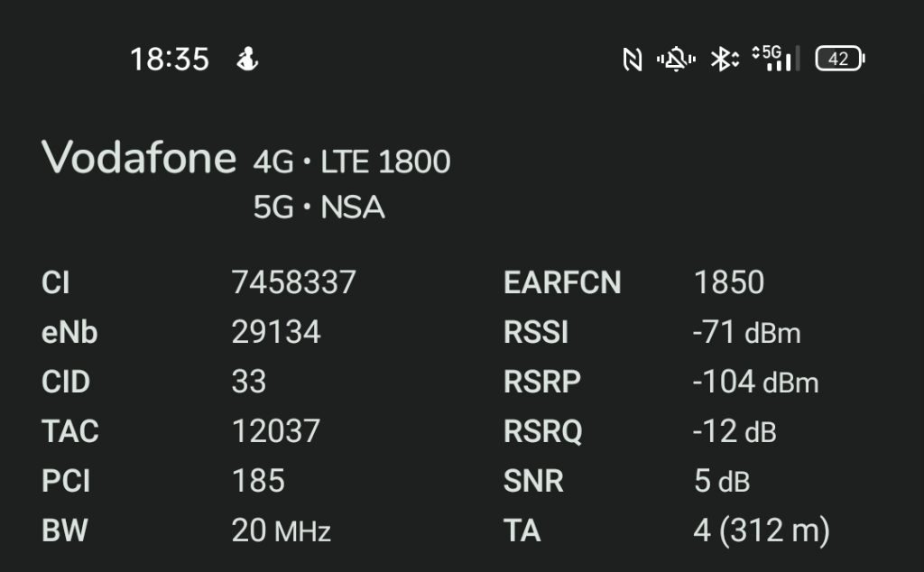Tap the CID value 33
Screen dimensions: 924x572
249,381
